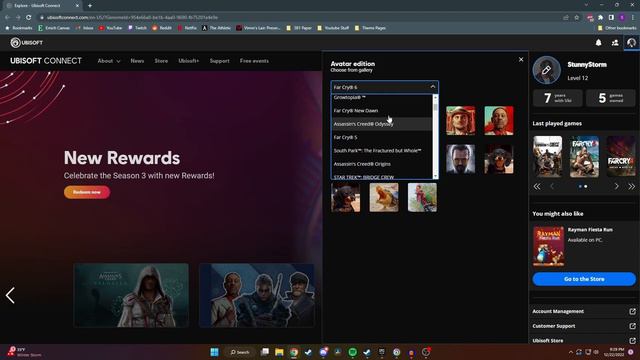
Task: Open the Ubisoft Store link
Action: (548, 340)
